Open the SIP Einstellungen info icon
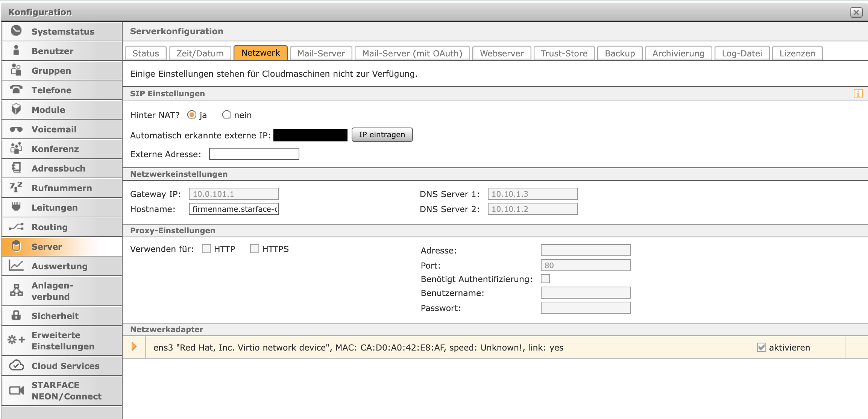This screenshot has height=419, width=868. (858, 94)
